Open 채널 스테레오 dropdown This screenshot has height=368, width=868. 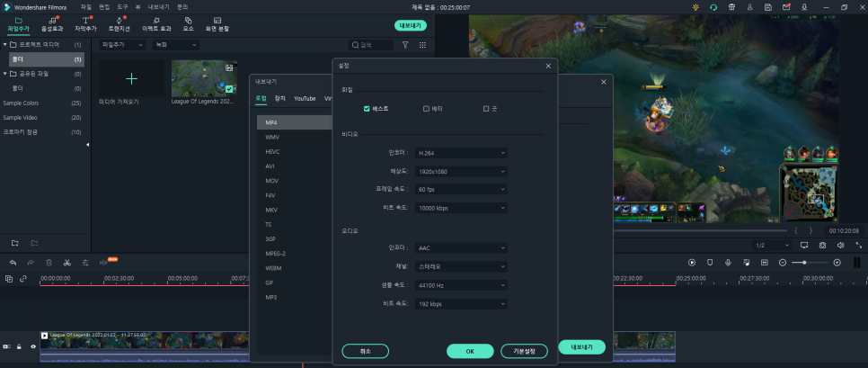click(x=461, y=266)
